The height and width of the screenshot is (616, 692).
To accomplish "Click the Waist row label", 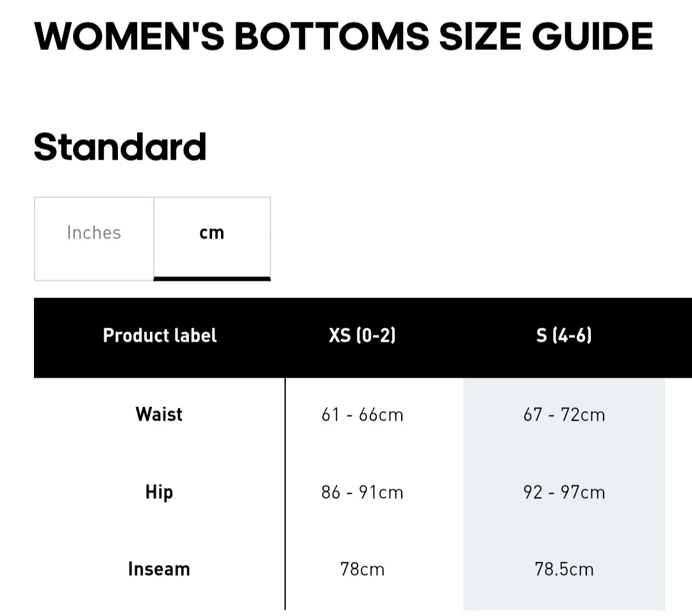I will coord(158,415).
